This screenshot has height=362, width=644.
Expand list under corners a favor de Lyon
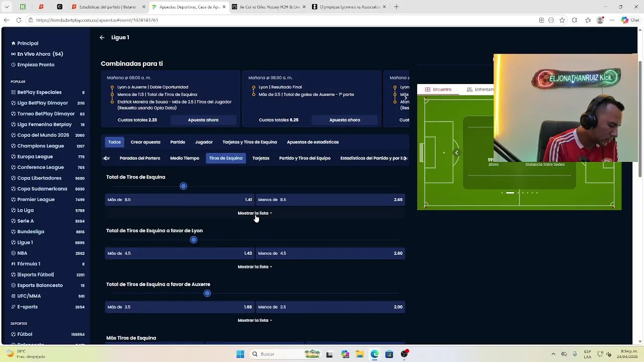255,267
